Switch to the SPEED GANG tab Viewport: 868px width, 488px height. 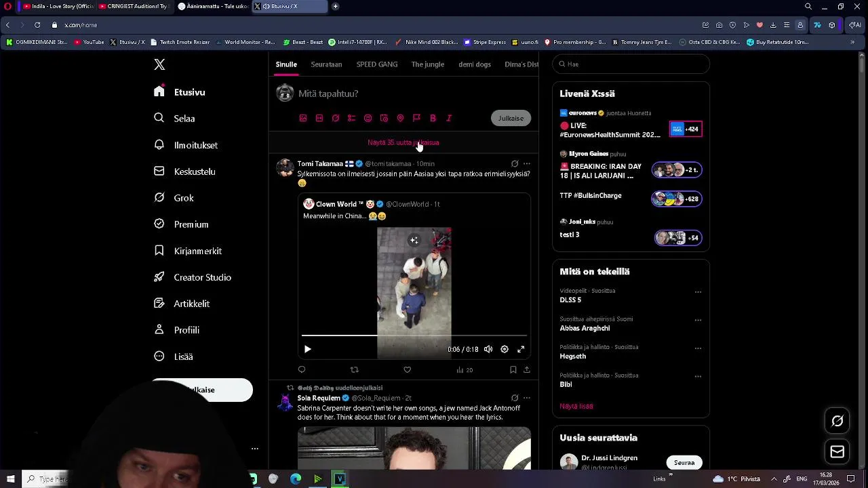(x=377, y=64)
